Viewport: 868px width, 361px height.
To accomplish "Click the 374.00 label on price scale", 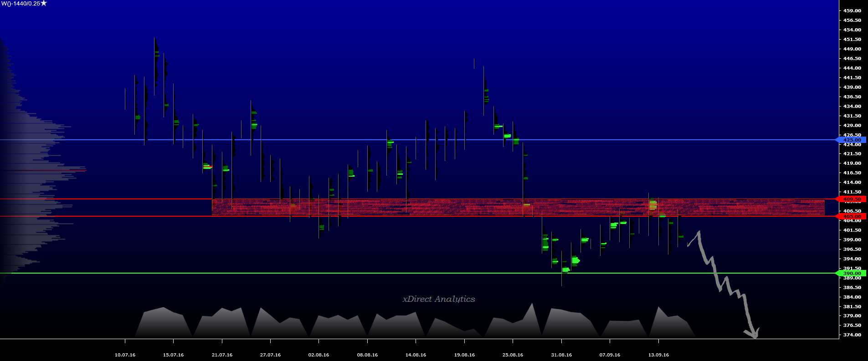I will [x=852, y=335].
